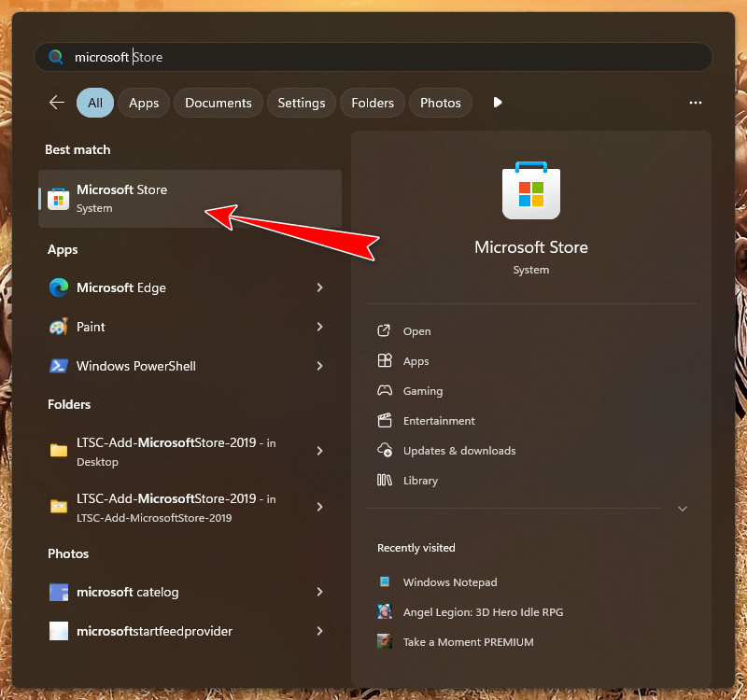Click the Paint app icon
Screen dimensions: 747x700
(59, 327)
